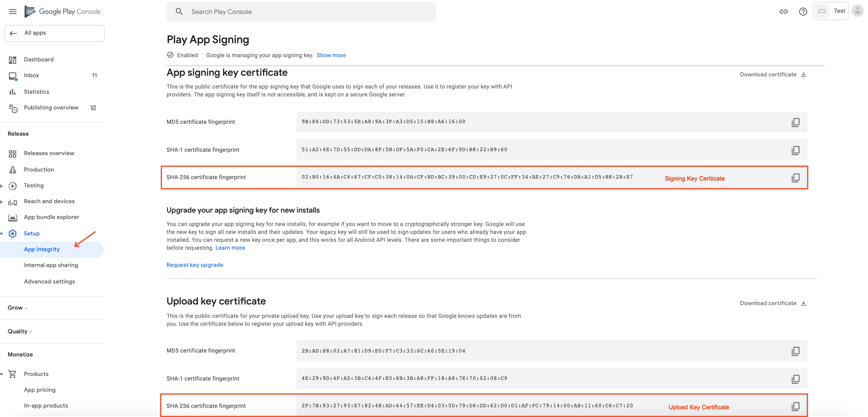Click the Google Play Console home icon
Viewport: 868px width, 417px height.
click(x=30, y=11)
